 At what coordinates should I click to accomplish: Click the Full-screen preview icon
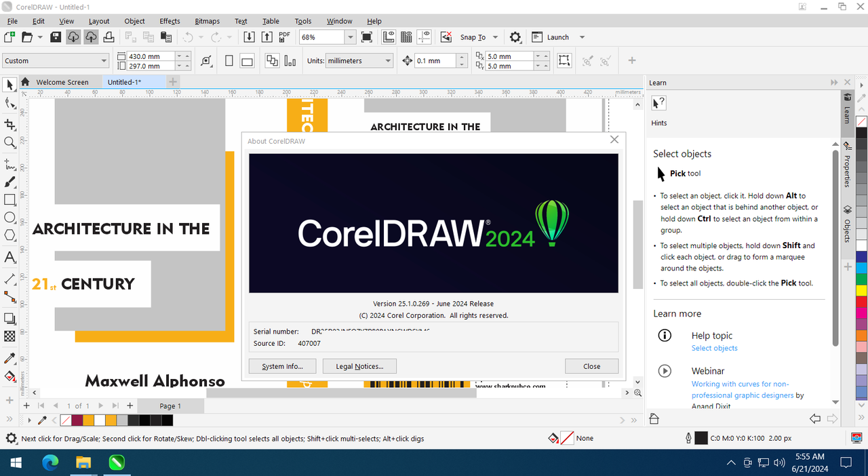367,37
